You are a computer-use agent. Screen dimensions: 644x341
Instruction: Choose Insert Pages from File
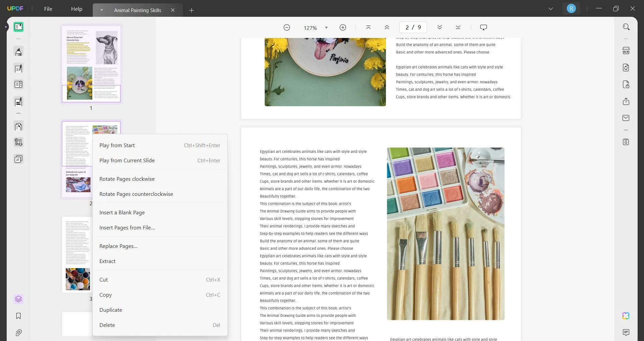(160, 228)
